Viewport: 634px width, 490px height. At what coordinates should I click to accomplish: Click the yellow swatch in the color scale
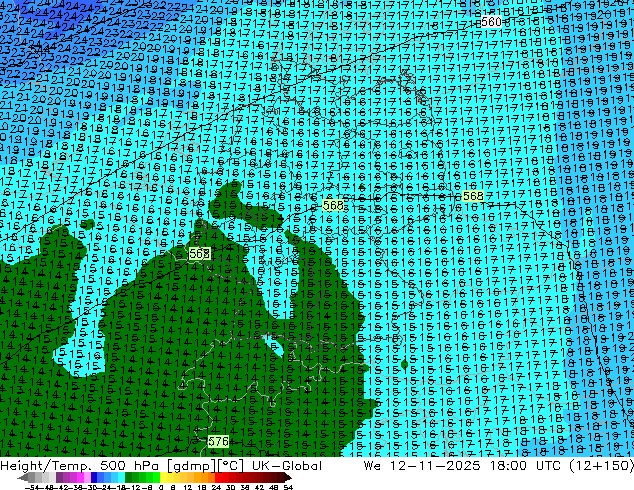coord(164,478)
